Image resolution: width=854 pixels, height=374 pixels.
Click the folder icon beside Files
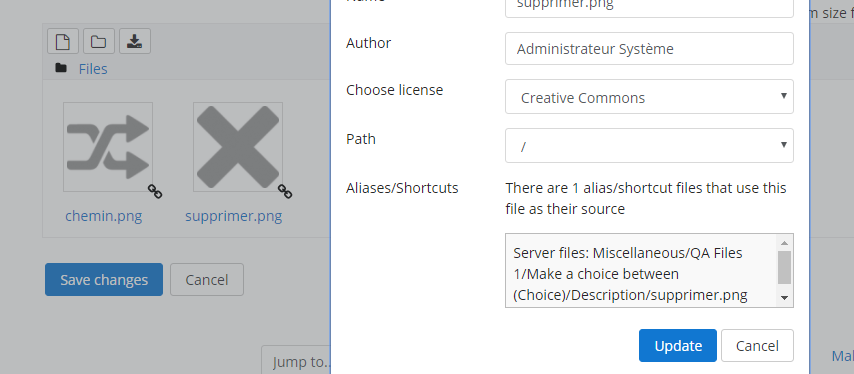click(61, 68)
